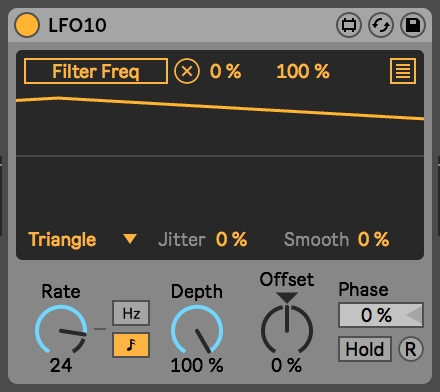Click the Phase 0 % field
The height and width of the screenshot is (392, 440).
click(x=381, y=315)
